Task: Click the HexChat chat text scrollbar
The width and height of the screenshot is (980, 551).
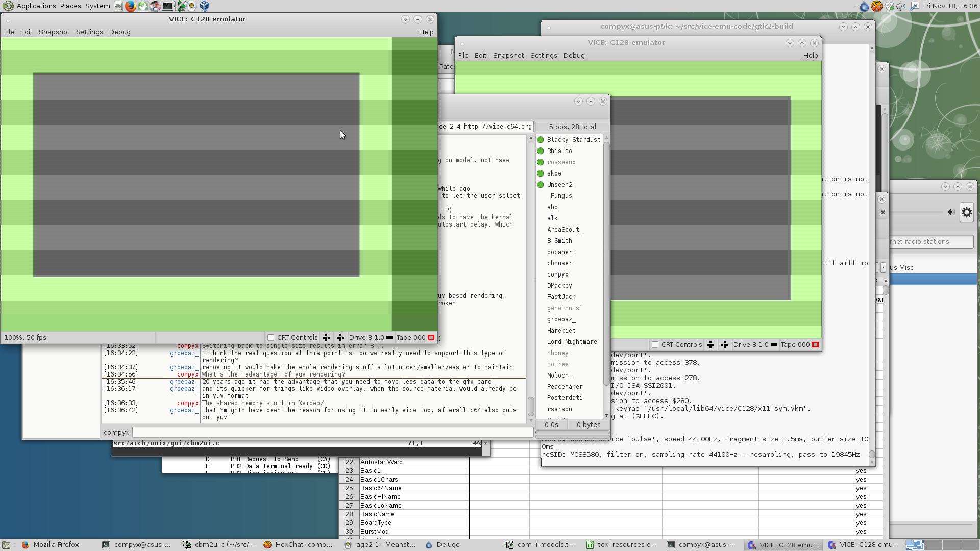Action: click(531, 407)
